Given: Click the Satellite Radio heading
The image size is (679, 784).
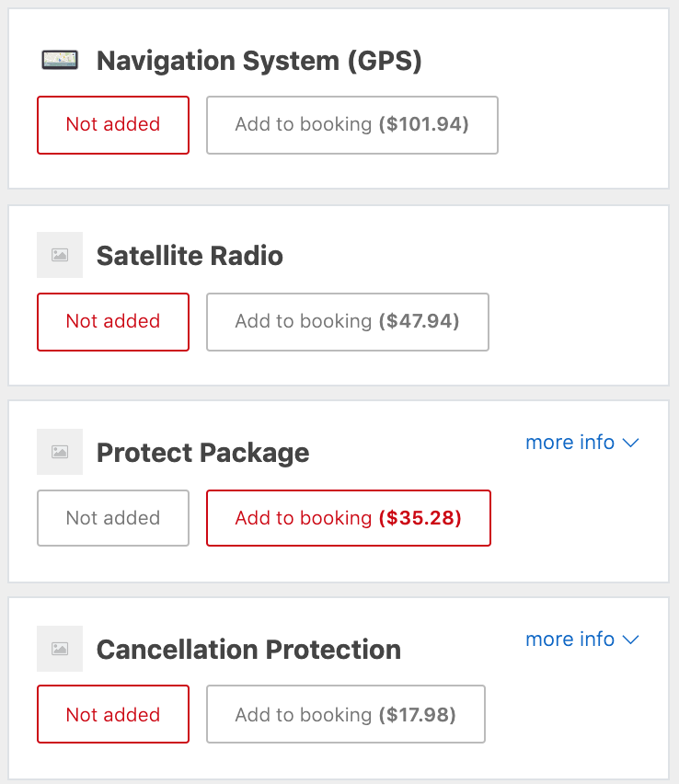Looking at the screenshot, I should pos(190,256).
